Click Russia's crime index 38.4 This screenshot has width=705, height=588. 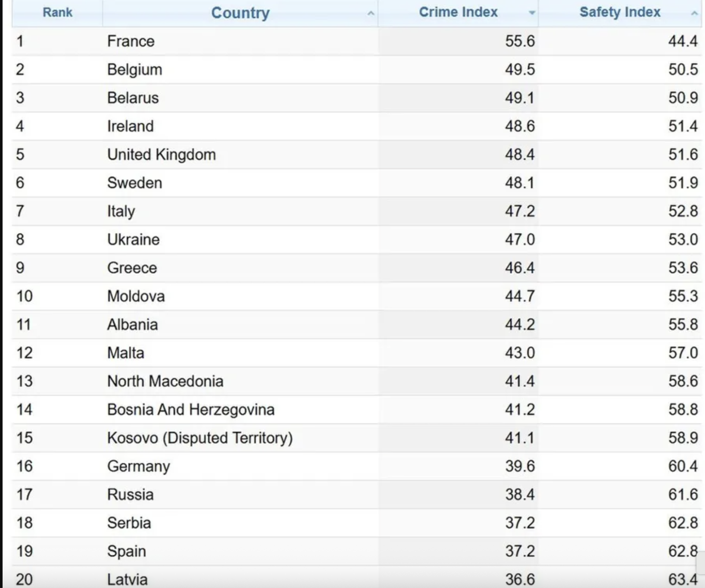519,495
